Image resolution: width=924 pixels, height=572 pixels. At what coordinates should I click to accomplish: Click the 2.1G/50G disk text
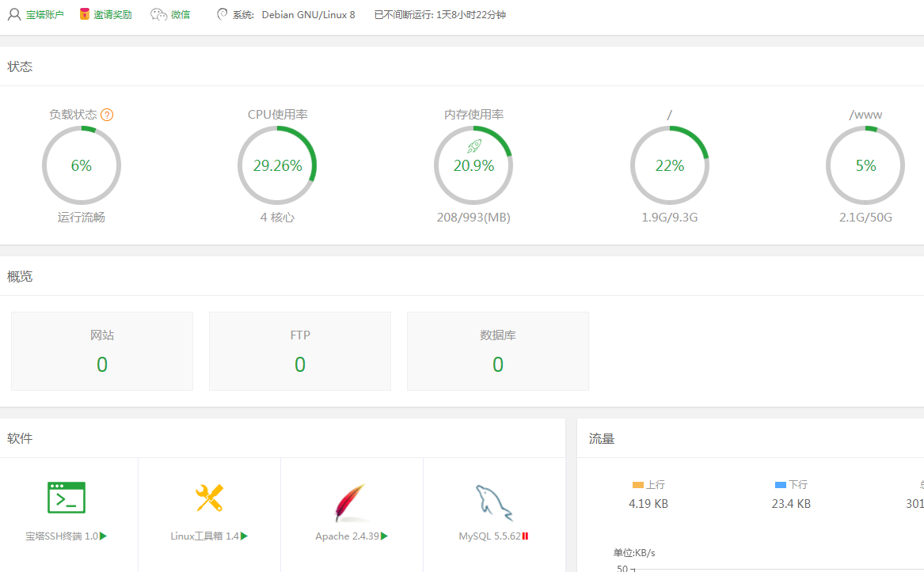point(865,218)
